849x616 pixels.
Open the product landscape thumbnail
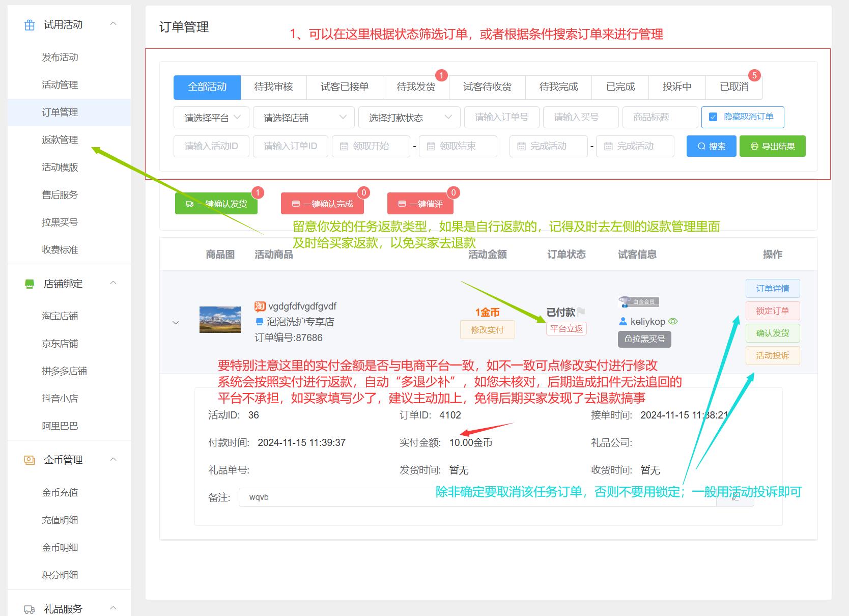point(220,320)
